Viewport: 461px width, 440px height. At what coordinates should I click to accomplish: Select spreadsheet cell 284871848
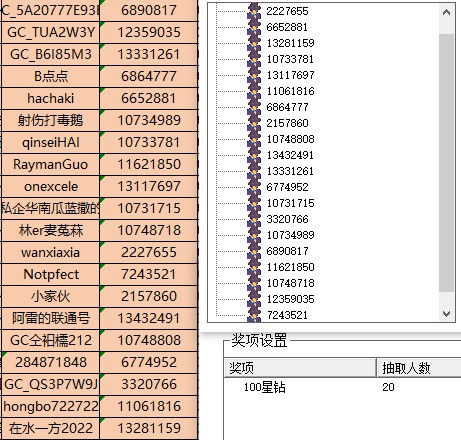point(51,362)
